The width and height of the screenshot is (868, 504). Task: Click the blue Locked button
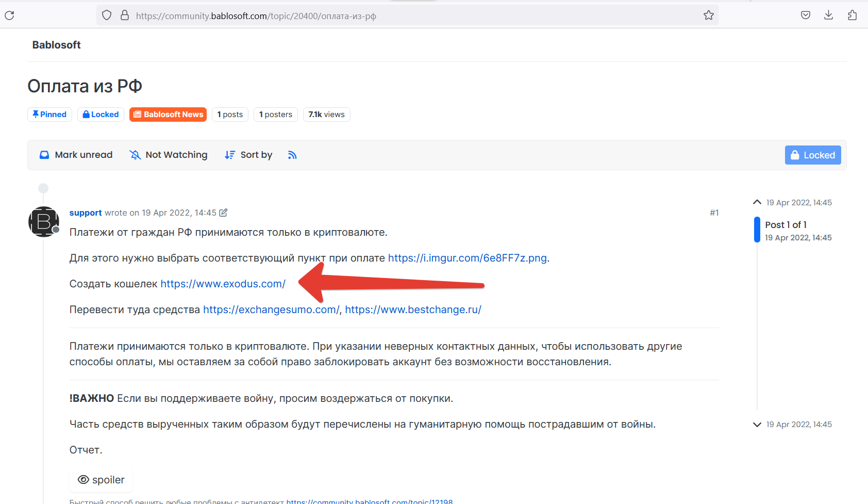pos(812,155)
